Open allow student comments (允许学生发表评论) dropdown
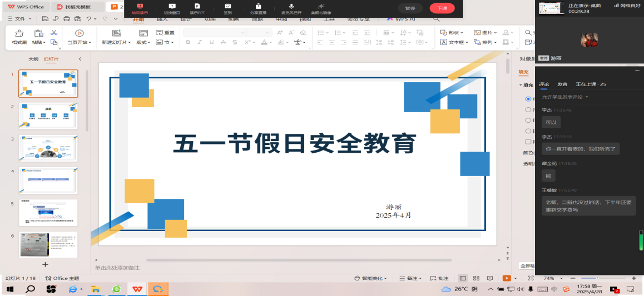This screenshot has height=296, width=644. tap(565, 97)
